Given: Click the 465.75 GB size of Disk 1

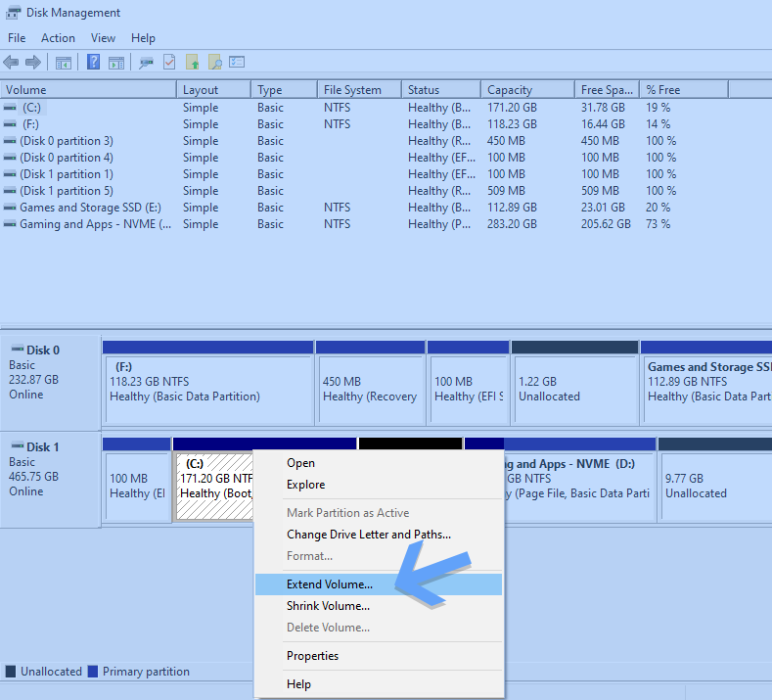Looking at the screenshot, I should click(33, 477).
